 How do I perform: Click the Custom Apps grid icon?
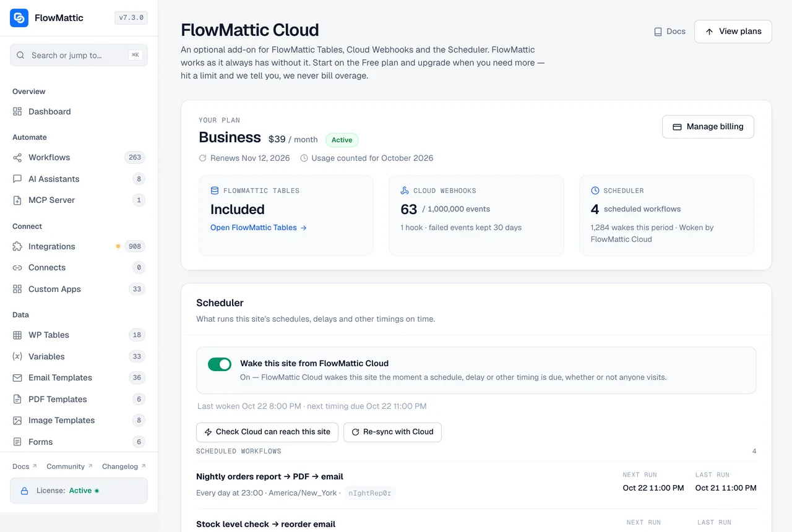click(x=17, y=289)
